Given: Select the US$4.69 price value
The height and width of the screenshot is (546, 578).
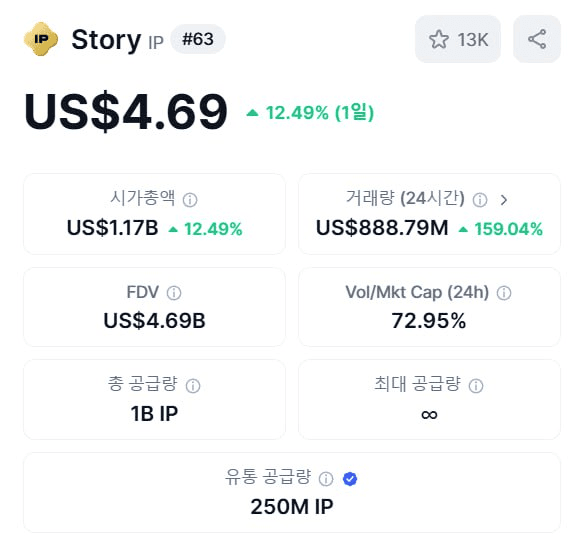Looking at the screenshot, I should [126, 111].
